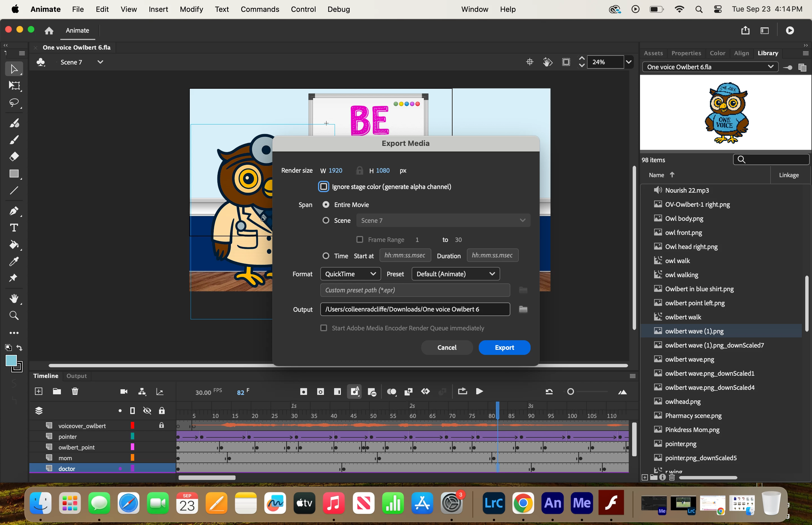
Task: Check Start Adobe Media Encoder Render Queue
Action: click(x=323, y=328)
